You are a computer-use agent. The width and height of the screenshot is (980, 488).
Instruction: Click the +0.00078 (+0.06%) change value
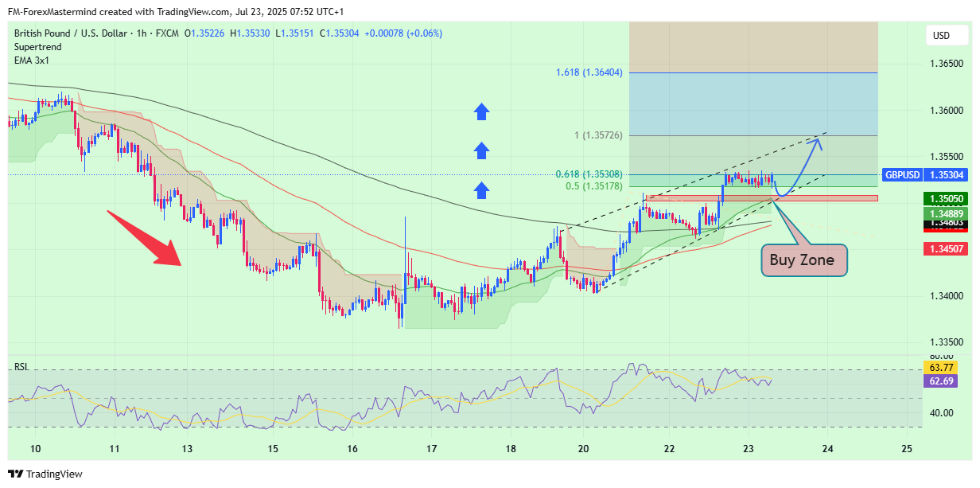[403, 33]
